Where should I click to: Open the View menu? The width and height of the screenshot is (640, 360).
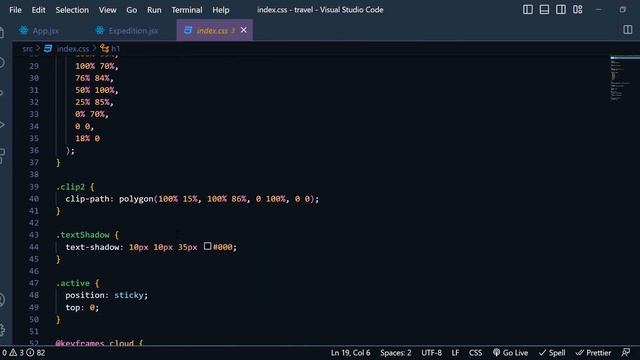click(107, 10)
